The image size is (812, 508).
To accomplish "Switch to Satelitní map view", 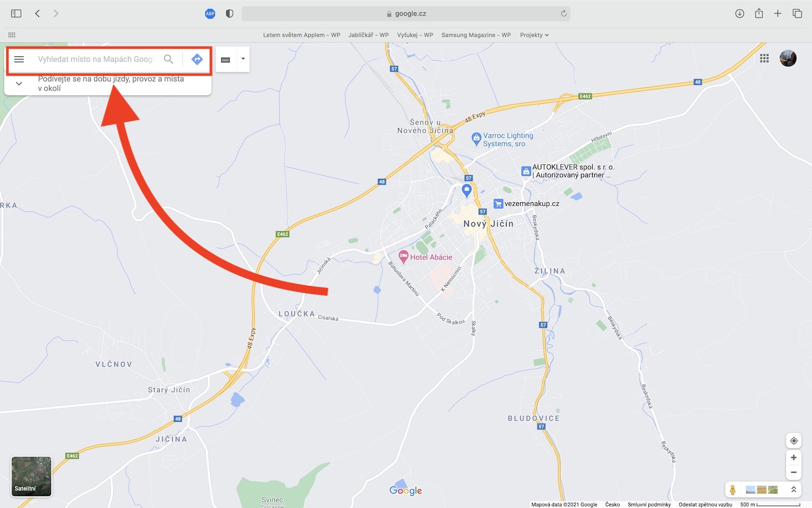I will 32,476.
